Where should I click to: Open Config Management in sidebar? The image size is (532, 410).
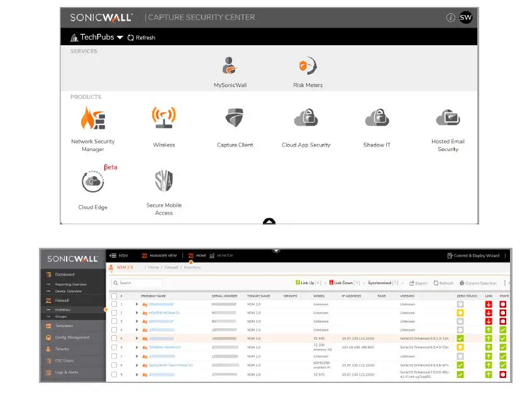(x=72, y=337)
